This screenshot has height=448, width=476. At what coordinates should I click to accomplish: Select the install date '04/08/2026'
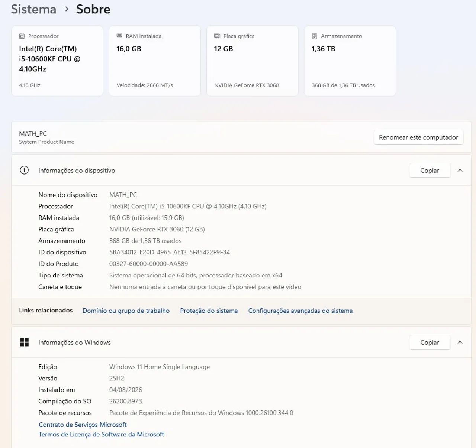point(126,390)
